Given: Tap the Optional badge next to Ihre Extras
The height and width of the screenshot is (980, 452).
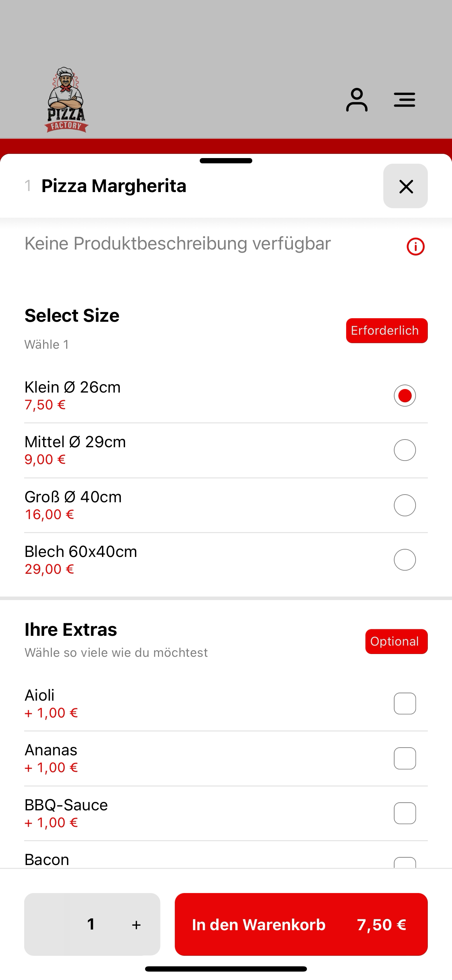Looking at the screenshot, I should pyautogui.click(x=396, y=641).
